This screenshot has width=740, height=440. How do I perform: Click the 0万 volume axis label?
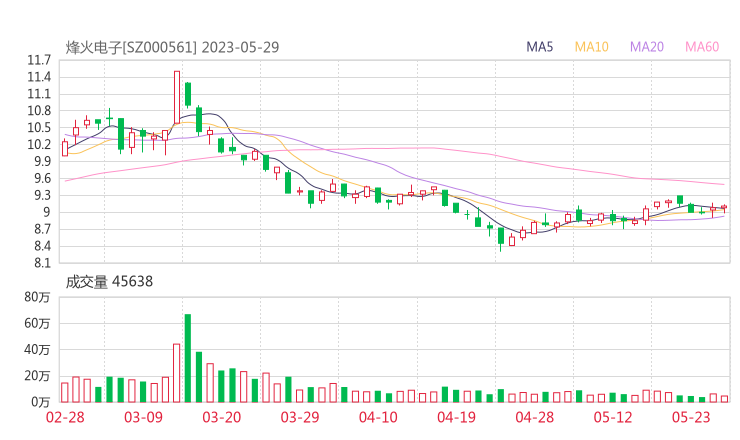pos(41,402)
